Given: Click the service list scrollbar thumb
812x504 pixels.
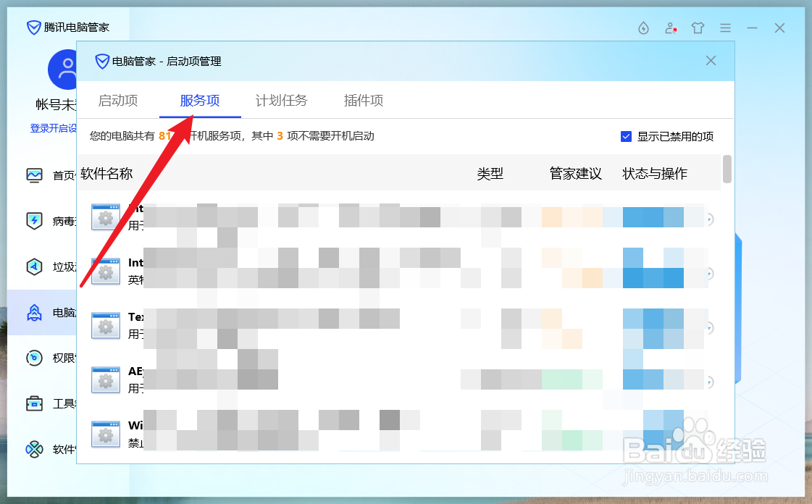Looking at the screenshot, I should (727, 169).
